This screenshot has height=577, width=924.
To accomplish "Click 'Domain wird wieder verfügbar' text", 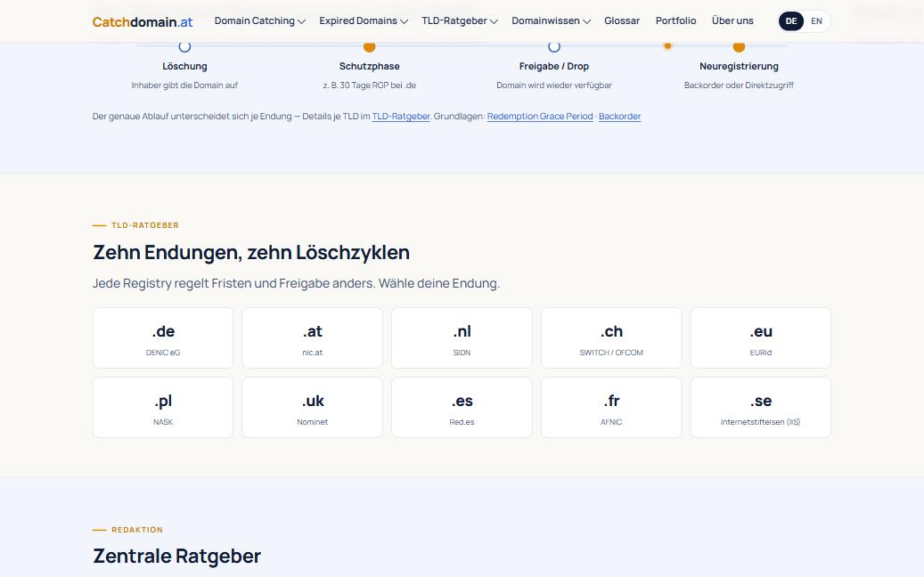I will 554,85.
